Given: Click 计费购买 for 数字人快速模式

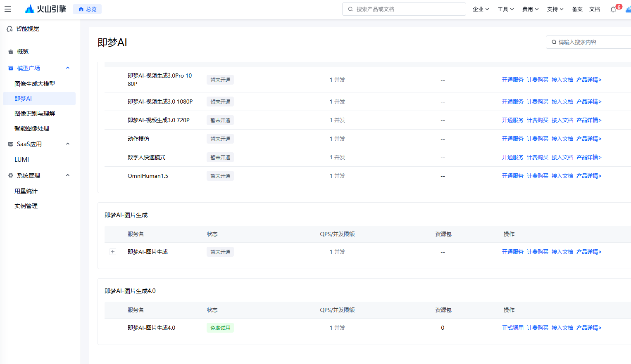Looking at the screenshot, I should (537, 157).
